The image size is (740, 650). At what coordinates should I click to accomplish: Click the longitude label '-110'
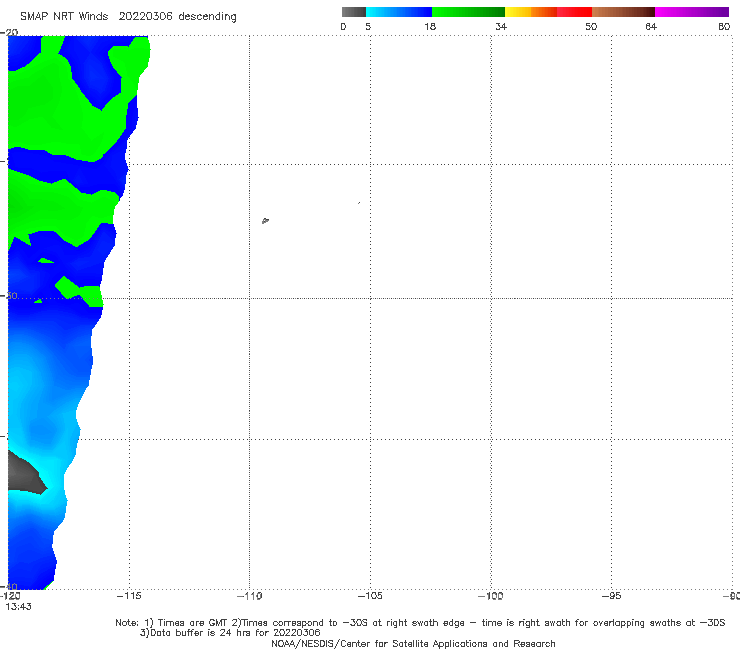(x=249, y=596)
